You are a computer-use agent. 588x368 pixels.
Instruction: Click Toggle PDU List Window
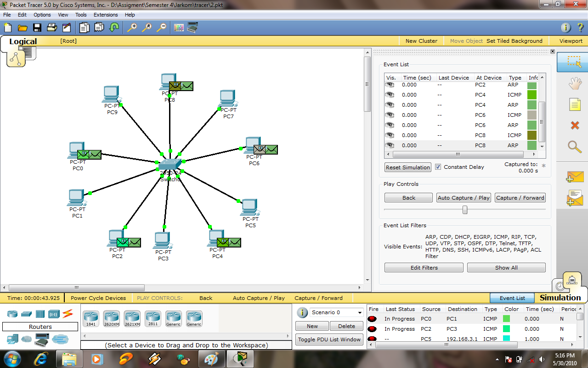tap(329, 339)
